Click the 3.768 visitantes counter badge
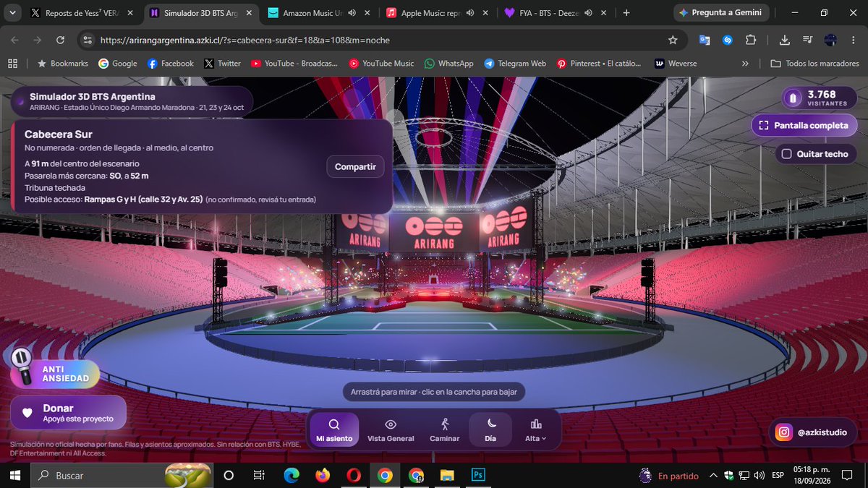 click(820, 98)
